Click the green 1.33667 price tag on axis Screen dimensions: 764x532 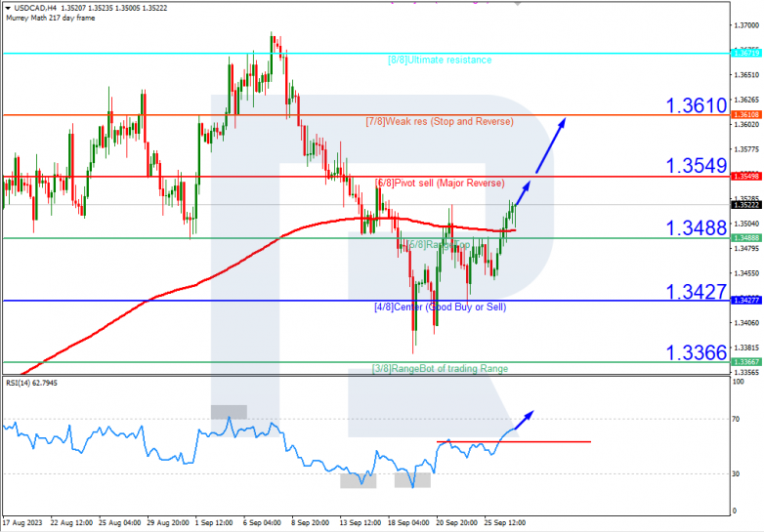[746, 362]
